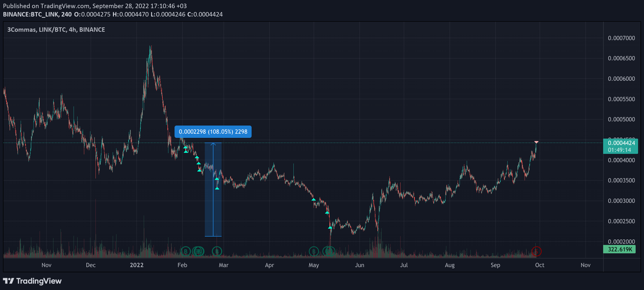
Task: Click the Mar label on the time axis
Action: pyautogui.click(x=224, y=265)
